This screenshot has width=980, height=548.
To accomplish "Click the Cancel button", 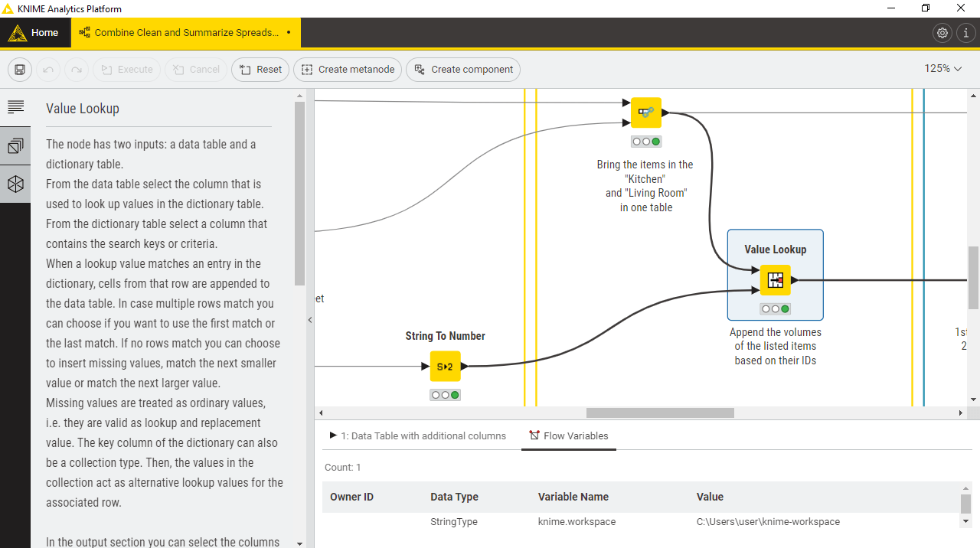I will (x=196, y=70).
